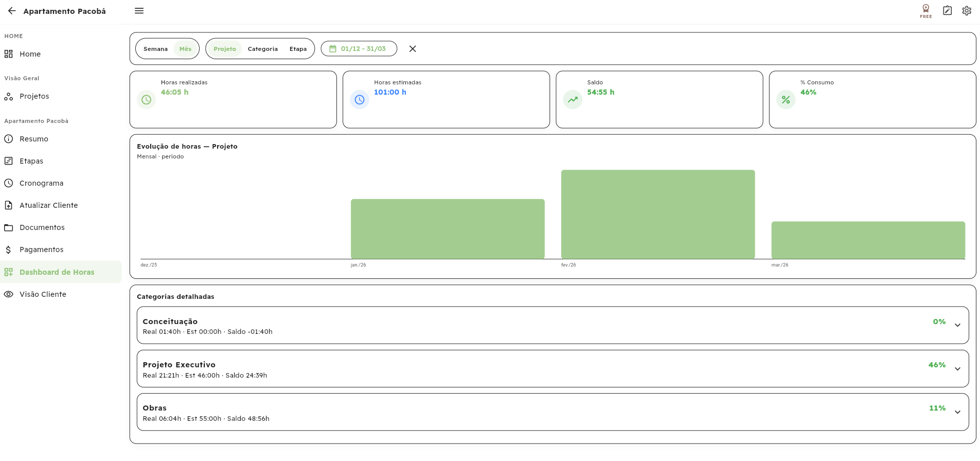980x461 pixels.
Task: Open Pagamentos in the sidebar
Action: (x=41, y=250)
